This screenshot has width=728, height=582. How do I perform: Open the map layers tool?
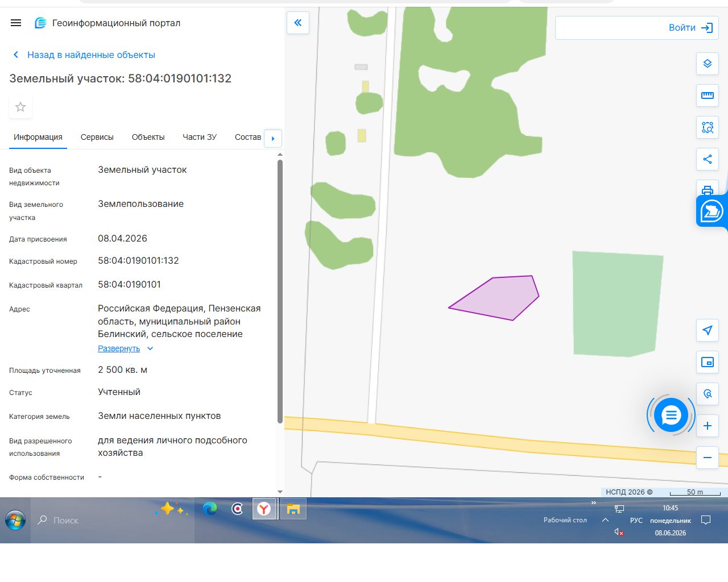tap(708, 64)
